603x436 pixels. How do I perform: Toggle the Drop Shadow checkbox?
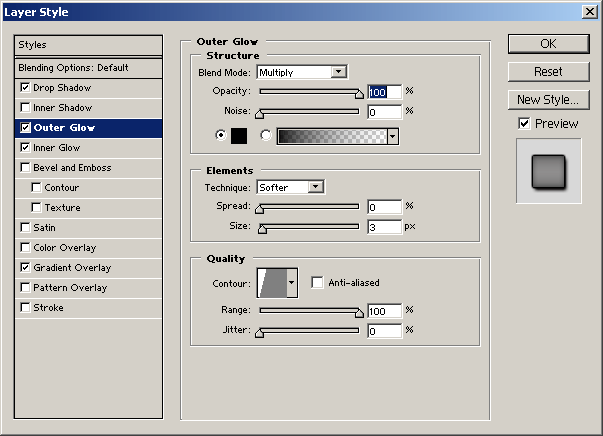pyautogui.click(x=25, y=87)
